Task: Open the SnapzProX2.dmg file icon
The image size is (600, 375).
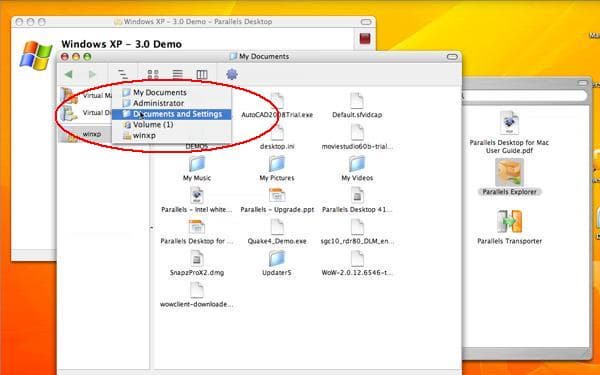Action: pyautogui.click(x=197, y=259)
